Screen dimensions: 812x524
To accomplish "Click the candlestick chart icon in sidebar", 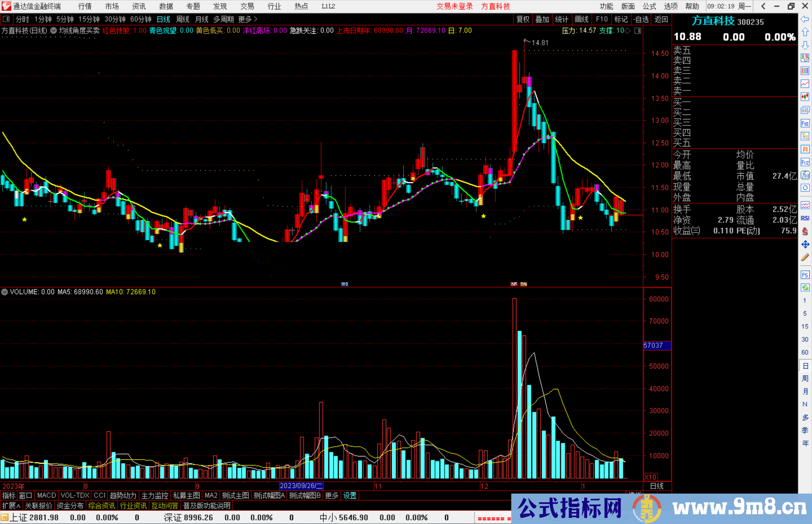I will (804, 97).
